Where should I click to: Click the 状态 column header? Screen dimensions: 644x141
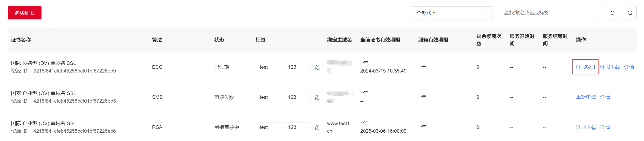(219, 40)
